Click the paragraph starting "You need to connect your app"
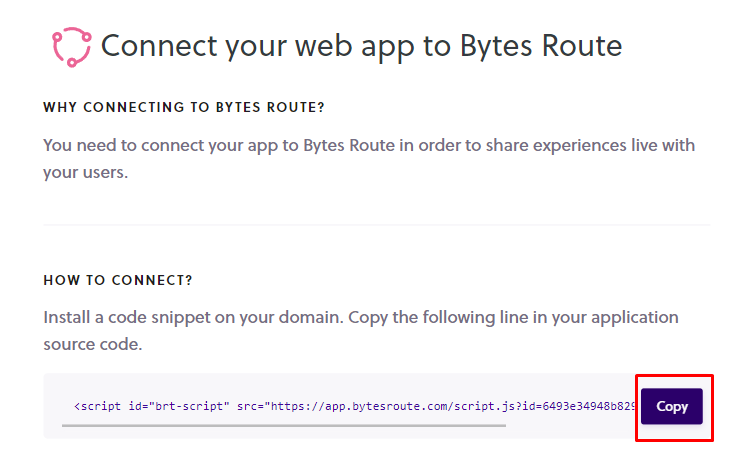 369,158
